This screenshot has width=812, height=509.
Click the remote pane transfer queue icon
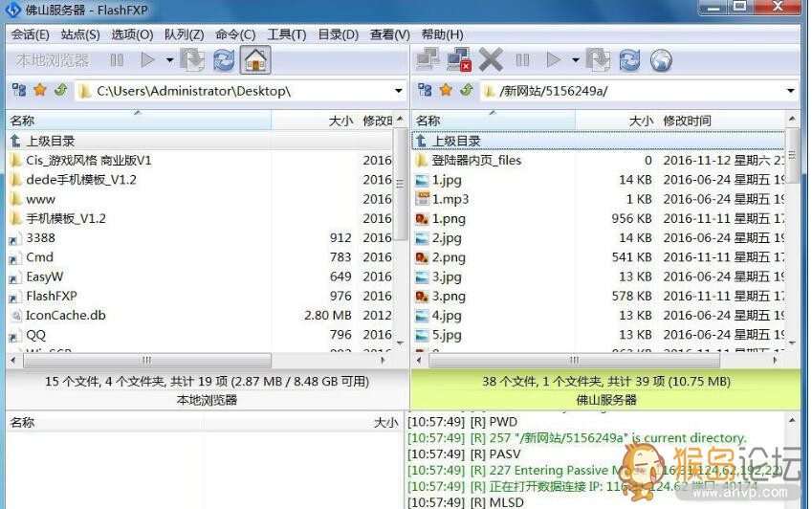[x=598, y=60]
